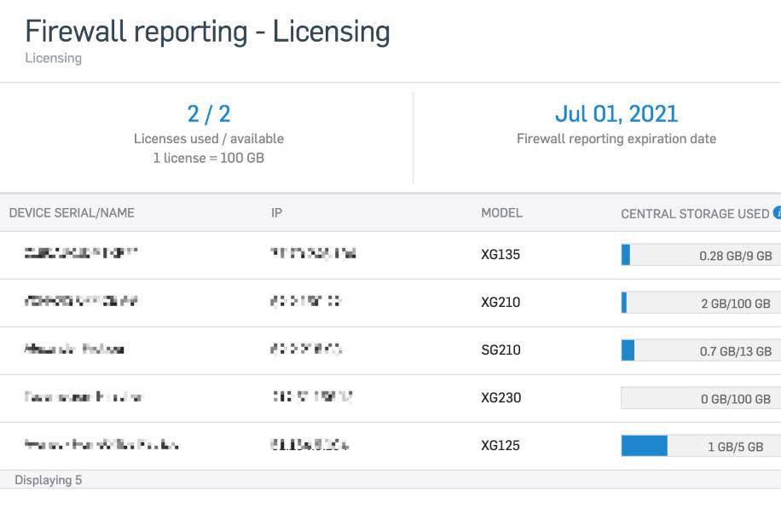Click the CENTRAL STORAGE USED column header
The height and width of the screenshot is (532, 781).
tap(695, 214)
